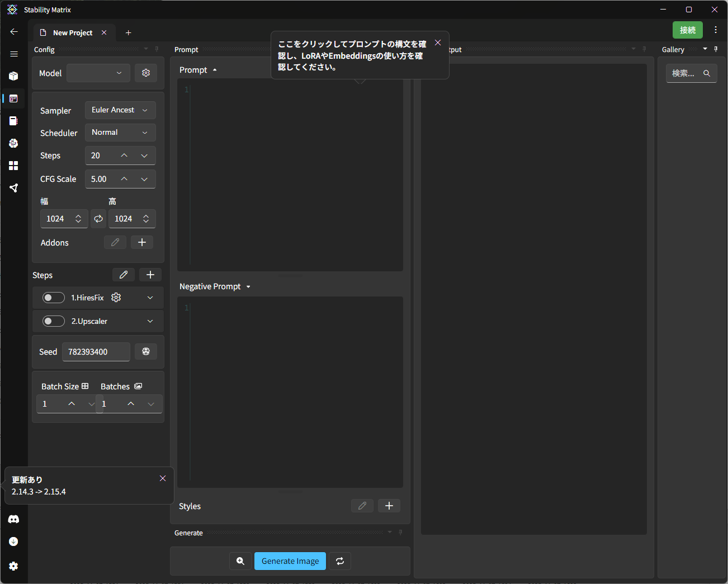Open the Packages cube icon in sidebar

coord(13,76)
